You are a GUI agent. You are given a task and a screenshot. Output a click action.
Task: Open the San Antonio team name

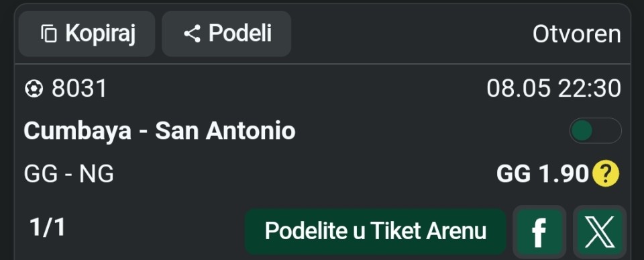225,131
